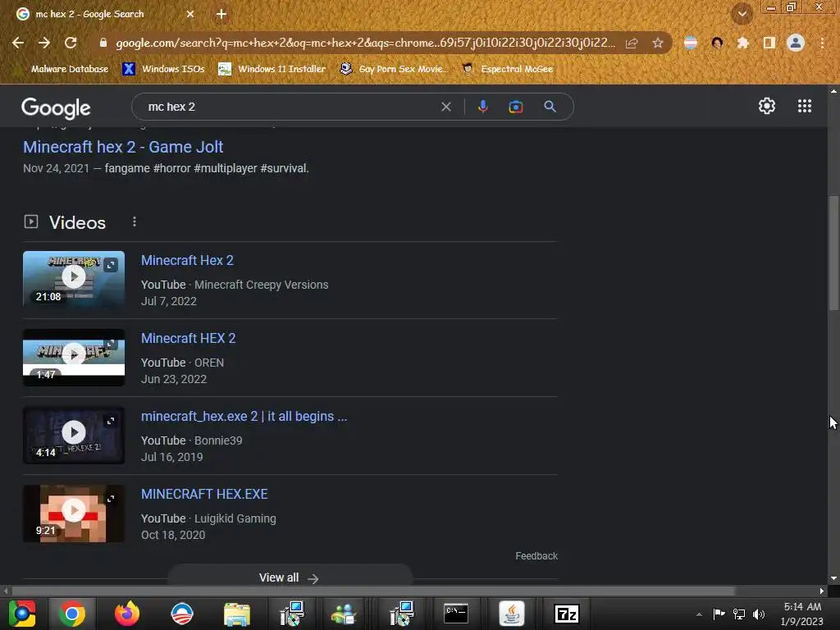
Task: Play the 21:08 Minecraft Hex 2 thumbnail
Action: coord(74,279)
